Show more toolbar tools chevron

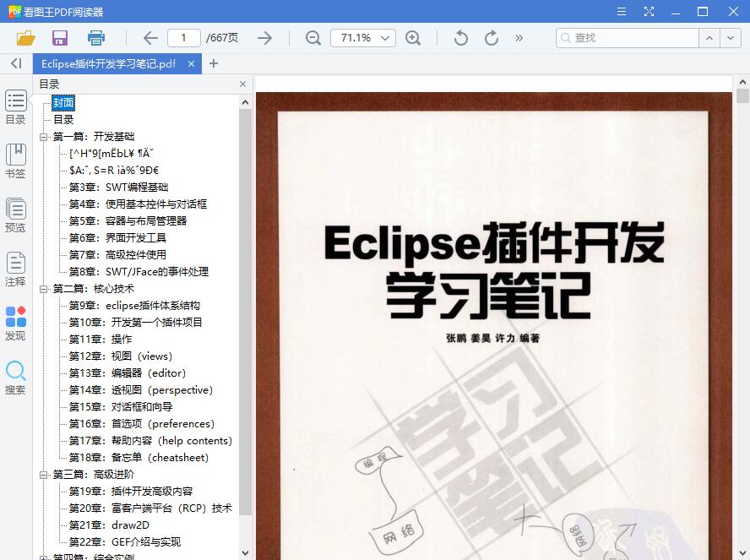click(519, 38)
